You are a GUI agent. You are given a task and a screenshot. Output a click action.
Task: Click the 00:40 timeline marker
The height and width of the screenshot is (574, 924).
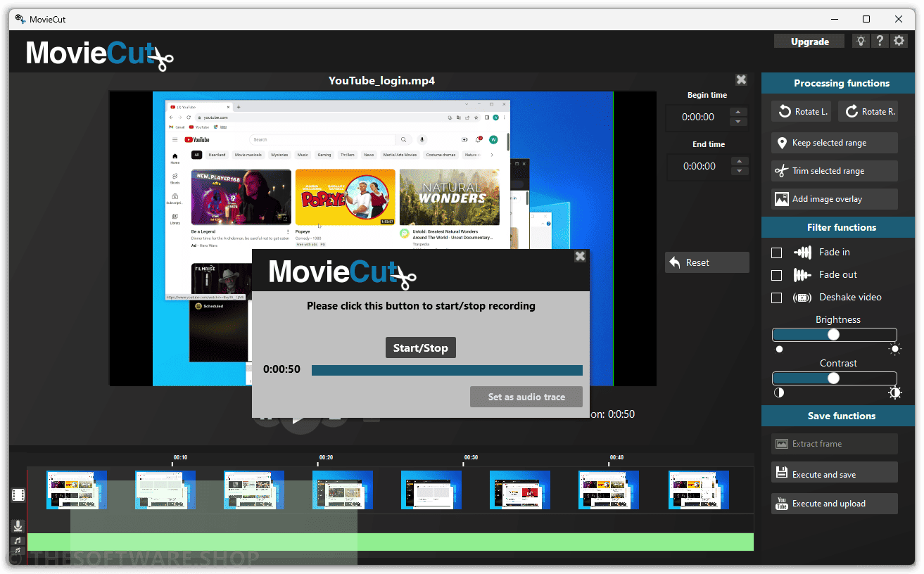[616, 457]
